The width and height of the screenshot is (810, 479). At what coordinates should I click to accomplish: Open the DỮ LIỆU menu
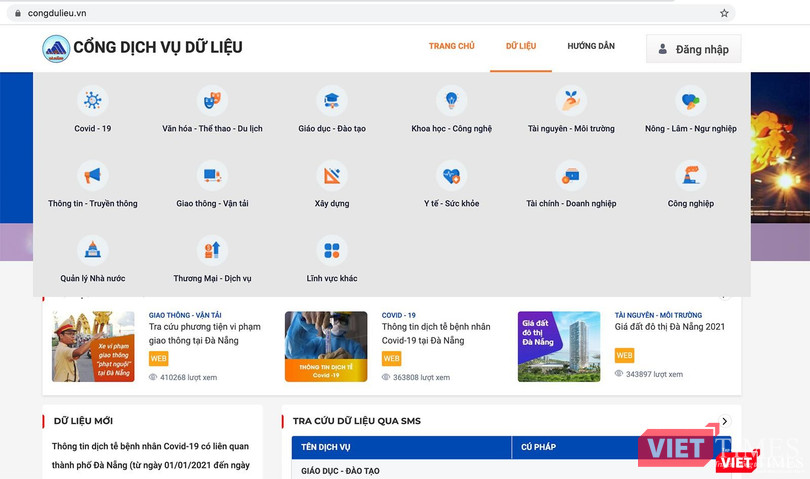(x=521, y=46)
